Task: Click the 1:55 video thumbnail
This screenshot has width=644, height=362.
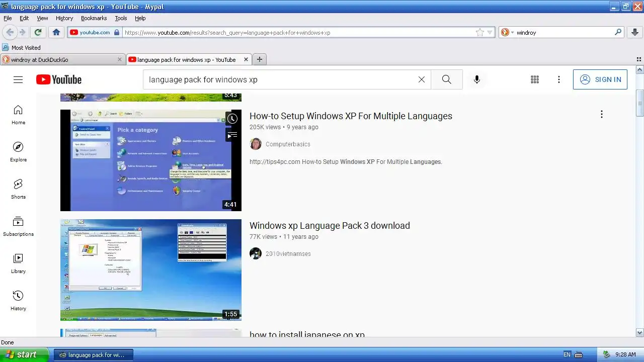Action: click(151, 270)
